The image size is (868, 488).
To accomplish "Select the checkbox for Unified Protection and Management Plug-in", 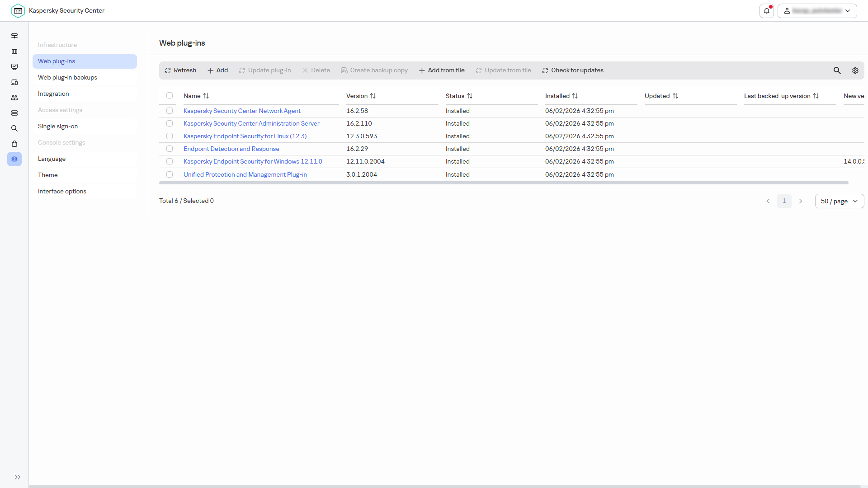I will (170, 174).
